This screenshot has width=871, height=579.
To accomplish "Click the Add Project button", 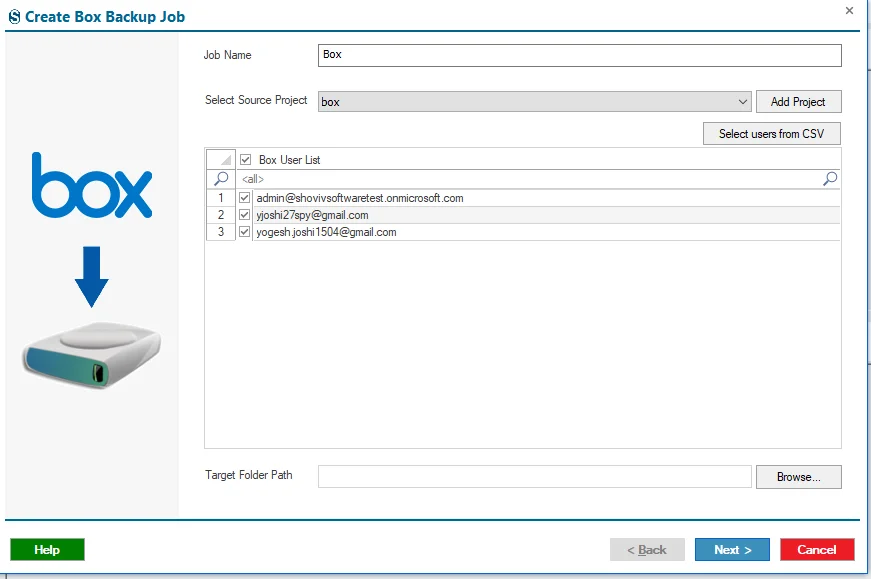I will 798,102.
